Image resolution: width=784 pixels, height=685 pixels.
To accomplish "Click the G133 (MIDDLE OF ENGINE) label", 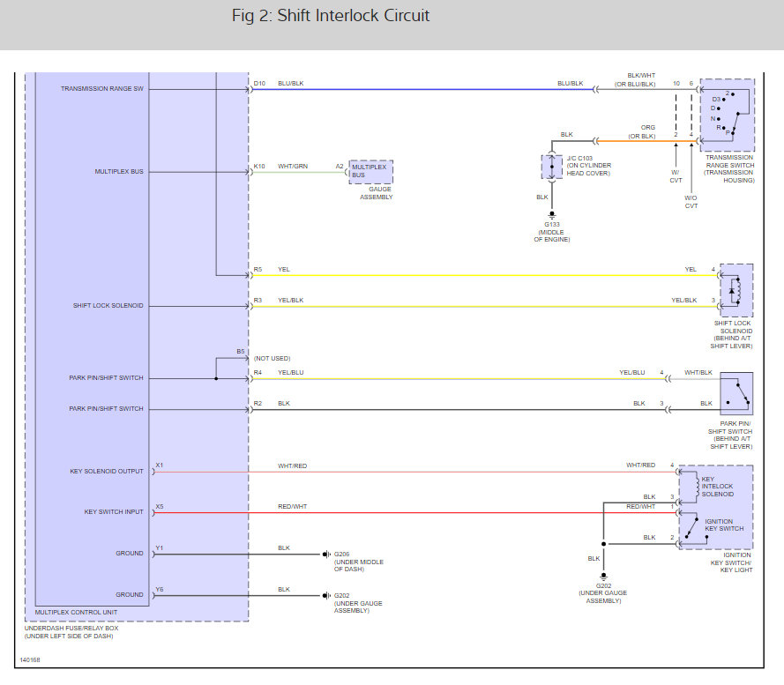I will pyautogui.click(x=552, y=232).
